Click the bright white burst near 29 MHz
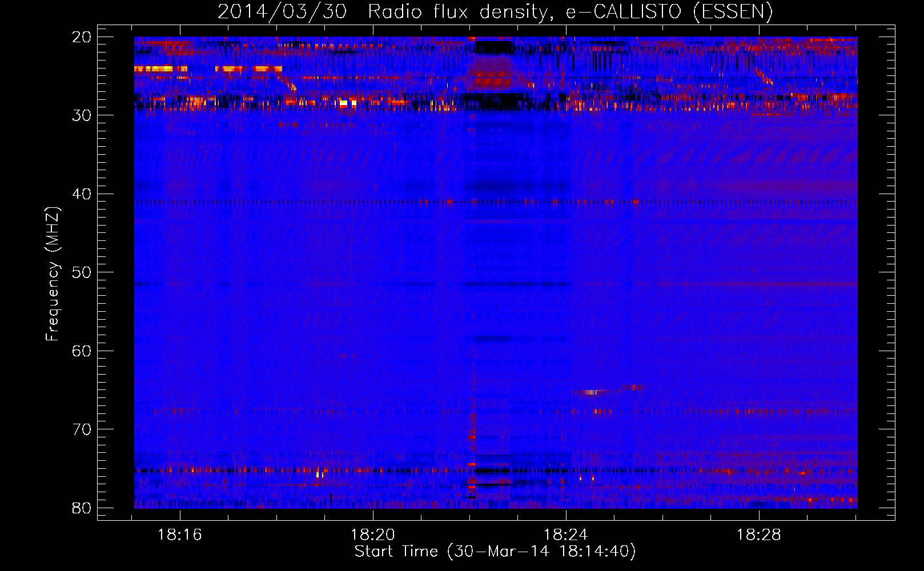This screenshot has width=924, height=571. pos(348,104)
